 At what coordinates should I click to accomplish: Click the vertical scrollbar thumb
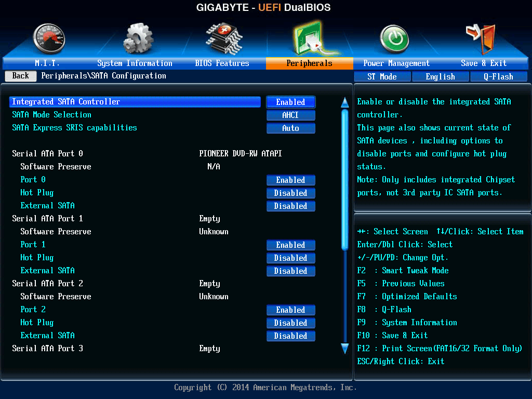tap(345, 180)
